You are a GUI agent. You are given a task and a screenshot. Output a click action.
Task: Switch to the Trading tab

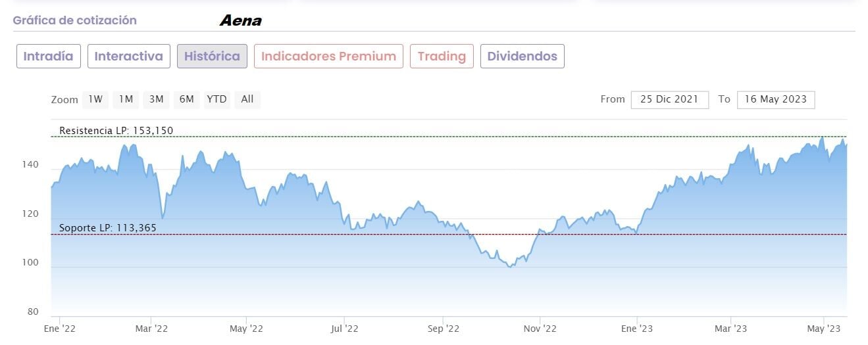tap(442, 57)
